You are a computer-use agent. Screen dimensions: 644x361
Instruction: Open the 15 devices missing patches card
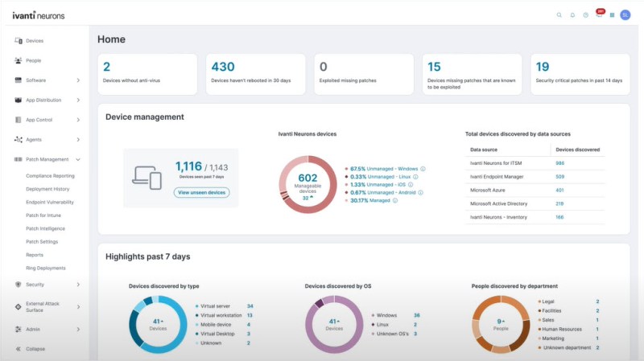coord(472,74)
